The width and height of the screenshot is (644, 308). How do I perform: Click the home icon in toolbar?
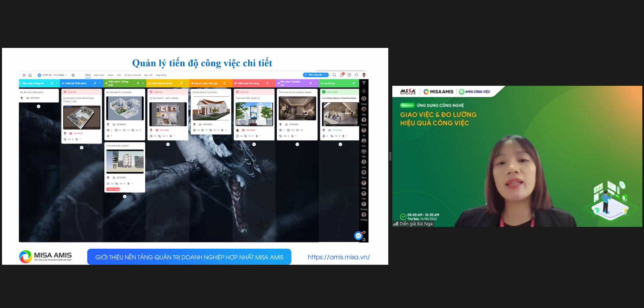coord(30,75)
